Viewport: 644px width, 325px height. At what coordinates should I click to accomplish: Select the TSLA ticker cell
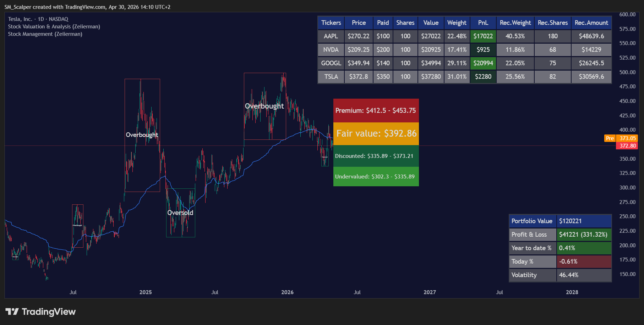[331, 77]
